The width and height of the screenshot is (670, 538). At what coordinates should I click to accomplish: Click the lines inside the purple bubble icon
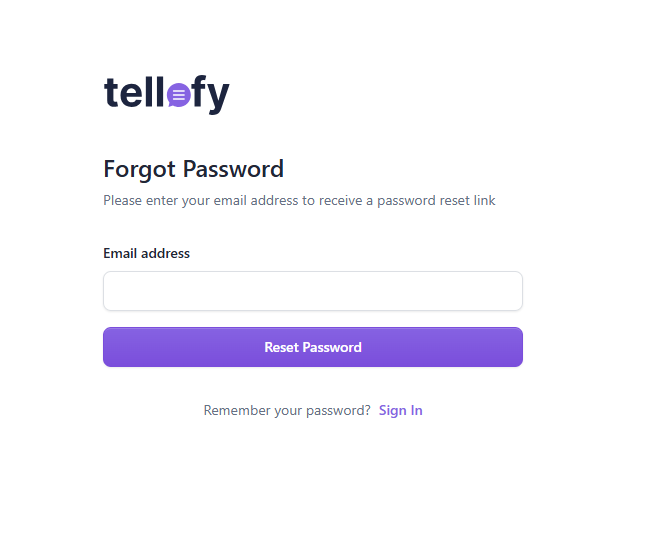tap(179, 95)
